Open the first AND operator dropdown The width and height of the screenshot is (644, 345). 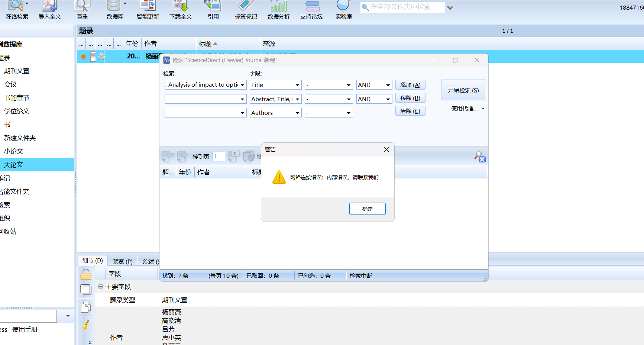(388, 85)
